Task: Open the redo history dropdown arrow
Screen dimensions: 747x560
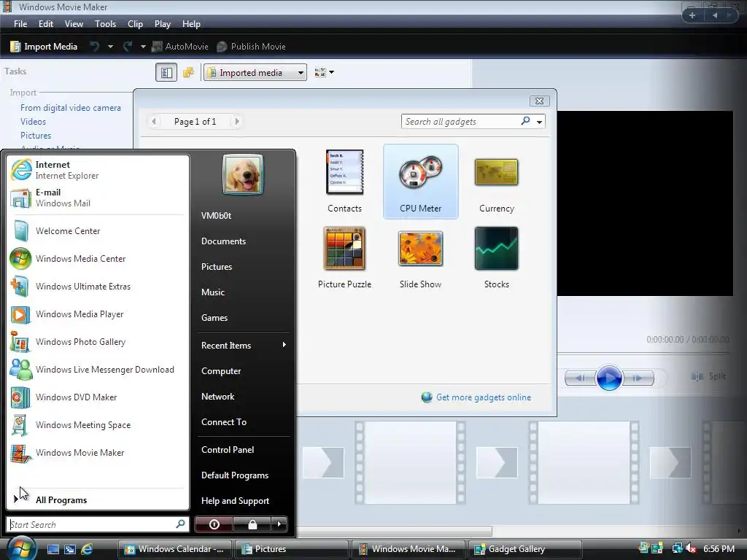Action: 143,46
